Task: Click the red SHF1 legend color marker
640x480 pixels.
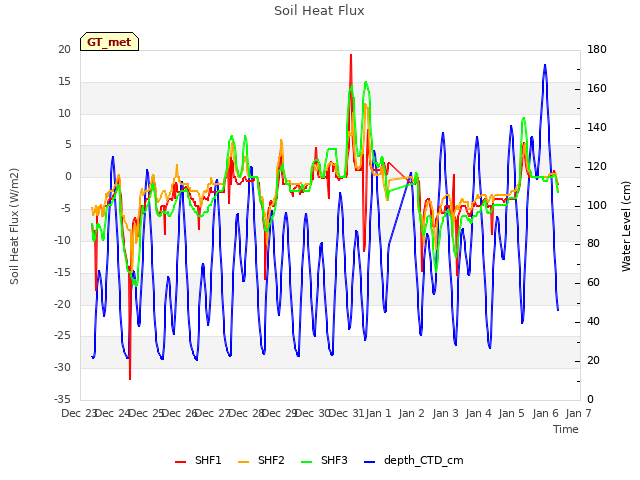Action: (x=180, y=462)
